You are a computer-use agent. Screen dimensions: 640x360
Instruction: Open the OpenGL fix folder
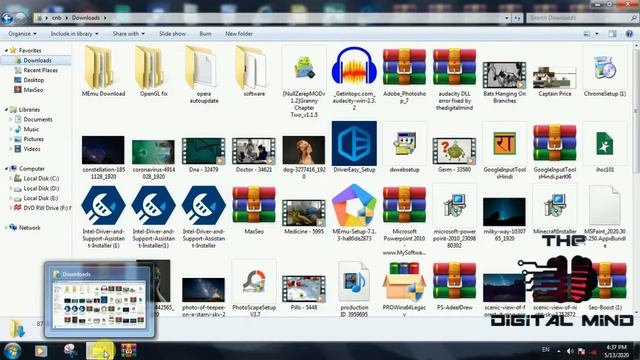tap(153, 71)
